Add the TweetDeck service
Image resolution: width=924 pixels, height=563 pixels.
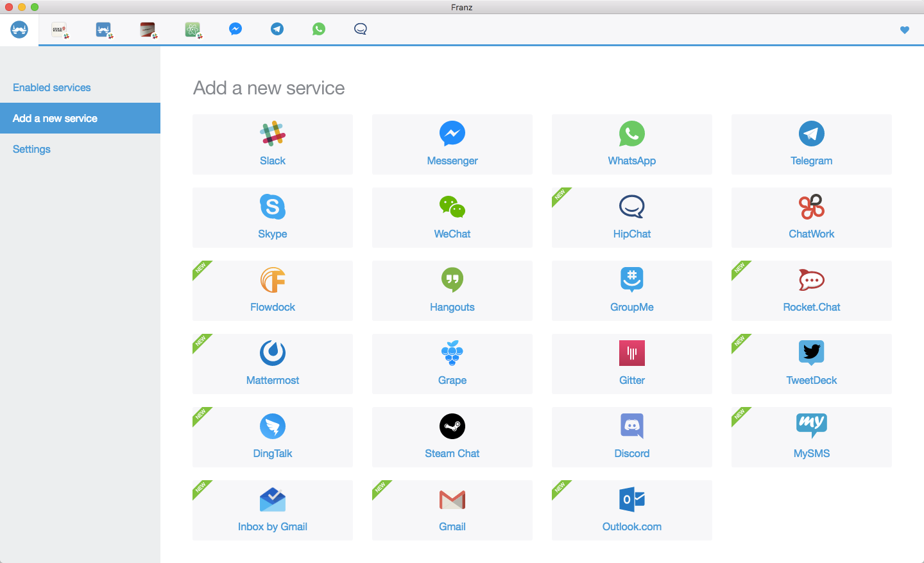812,364
